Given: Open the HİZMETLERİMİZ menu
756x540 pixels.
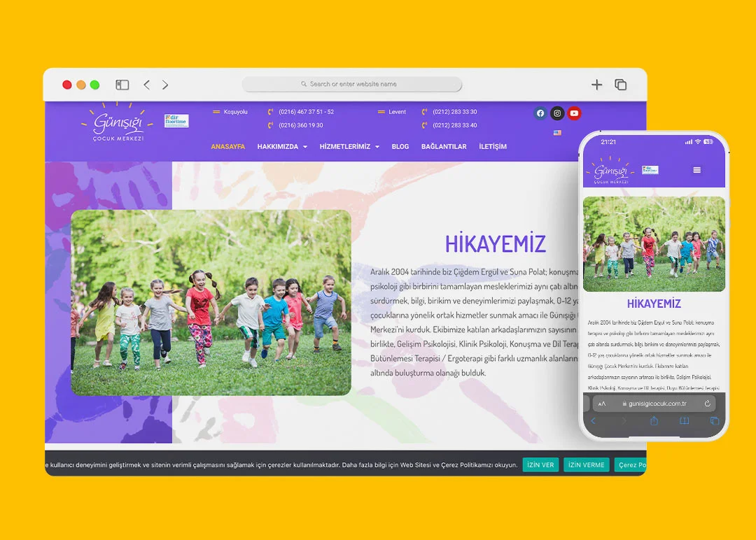Looking at the screenshot, I should point(344,146).
